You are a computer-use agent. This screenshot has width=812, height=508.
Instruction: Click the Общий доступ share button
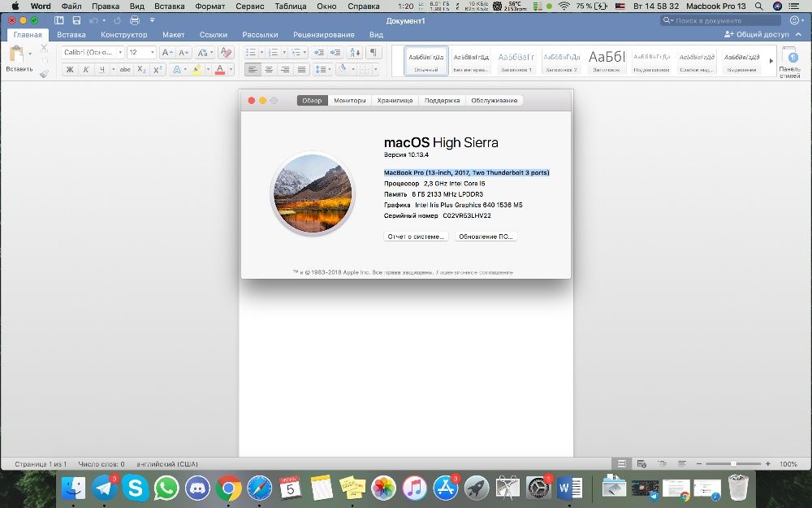757,34
